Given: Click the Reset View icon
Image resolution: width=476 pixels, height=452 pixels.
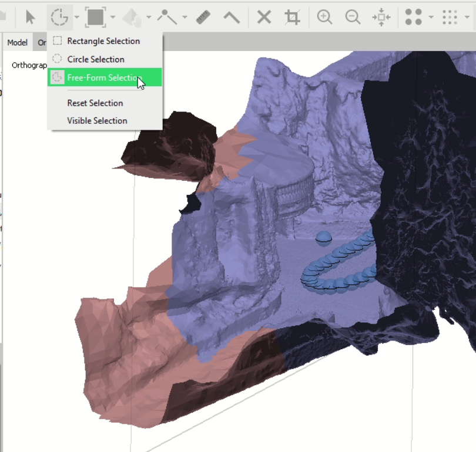Looking at the screenshot, I should (381, 17).
